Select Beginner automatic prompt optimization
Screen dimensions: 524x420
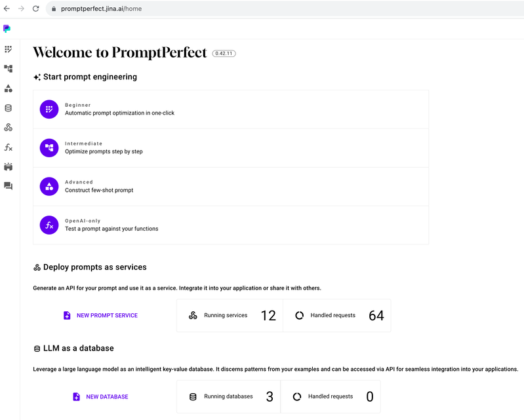point(231,109)
